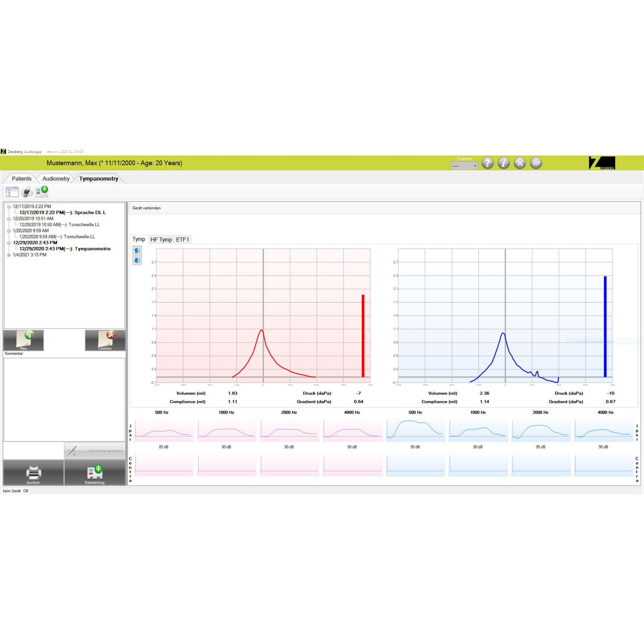This screenshot has height=644, width=644.
Task: Collapse the 12/29/2020 2:43 PM node
Action: point(9,243)
